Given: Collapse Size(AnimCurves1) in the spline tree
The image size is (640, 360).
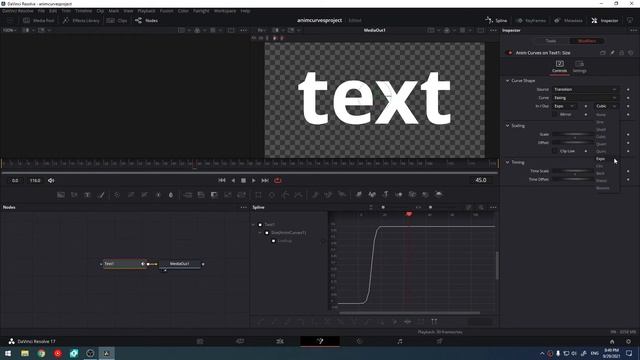Looking at the screenshot, I should 260,233.
